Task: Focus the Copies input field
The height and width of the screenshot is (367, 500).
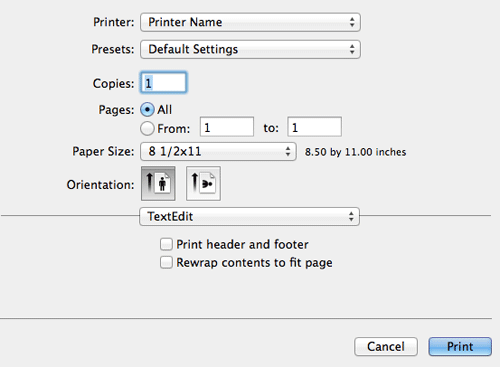Action: tap(164, 82)
